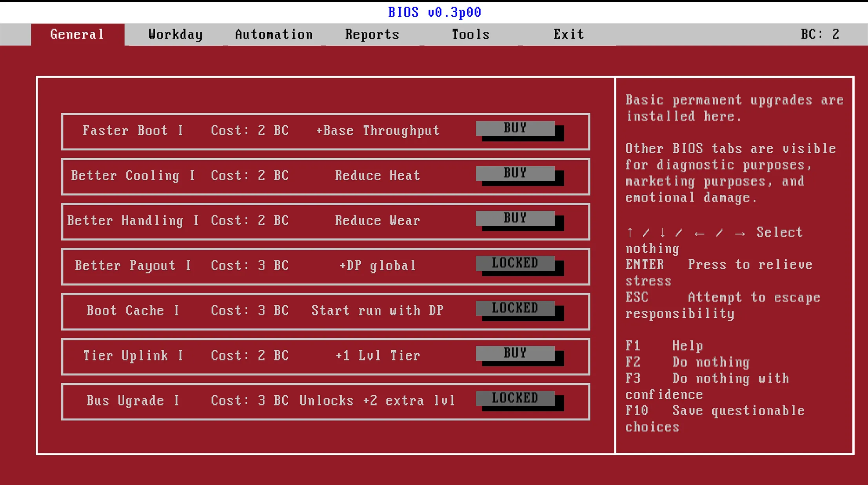868x485 pixels.
Task: Buy the Better Handling I upgrade
Action: [515, 219]
